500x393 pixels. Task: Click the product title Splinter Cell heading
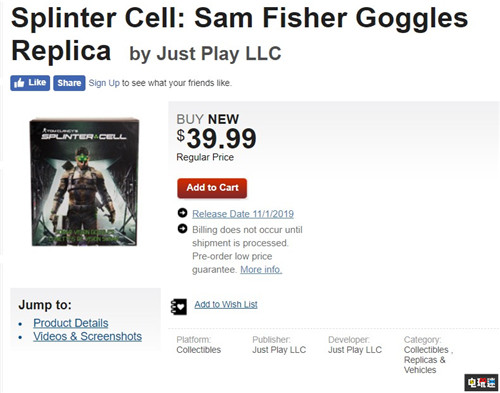pos(239,34)
